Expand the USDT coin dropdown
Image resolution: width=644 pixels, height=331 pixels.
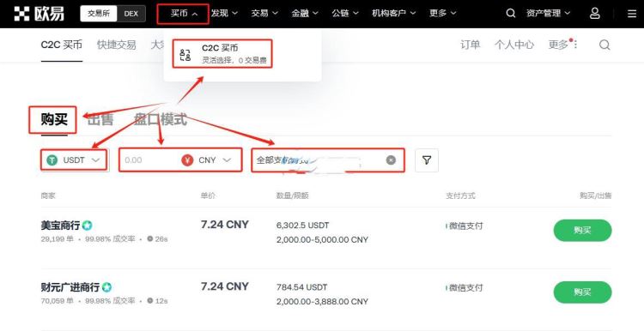click(x=74, y=160)
